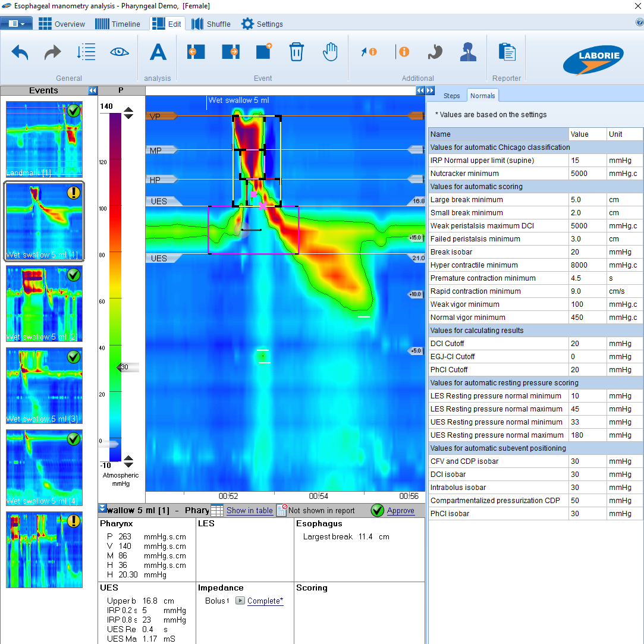The width and height of the screenshot is (644, 644).
Task: Click the redo arrow icon
Action: pos(52,52)
